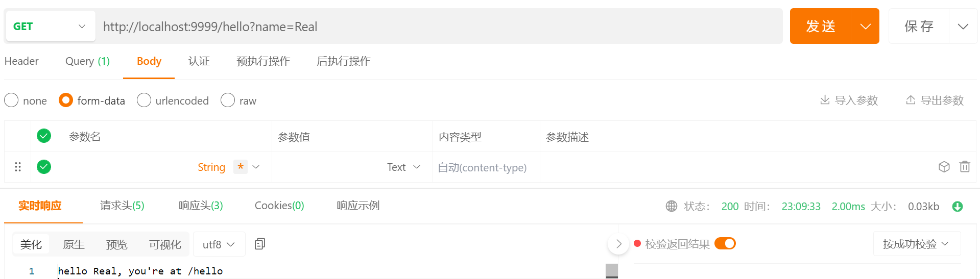Expand the send button dropdown arrow
This screenshot has width=980, height=279.
(865, 27)
